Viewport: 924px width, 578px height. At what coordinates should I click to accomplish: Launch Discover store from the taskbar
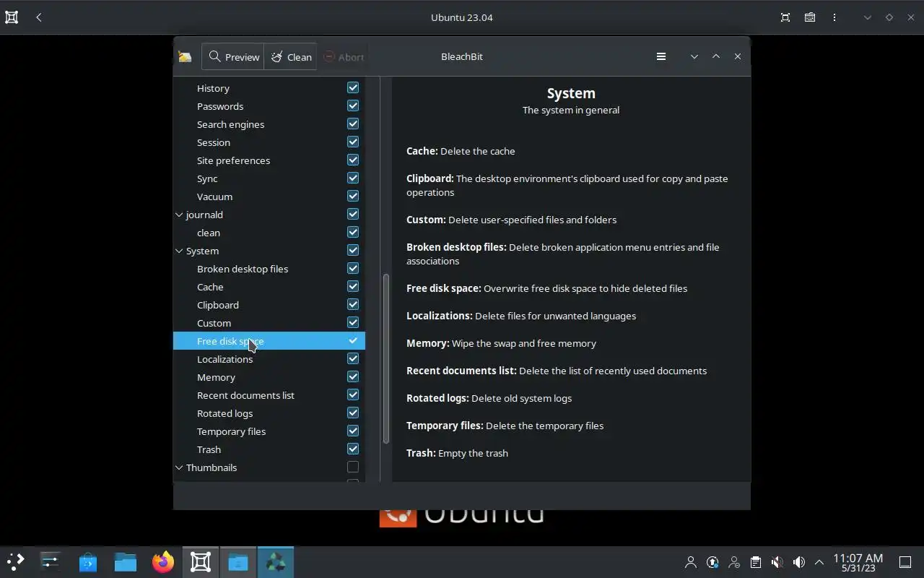click(x=88, y=561)
